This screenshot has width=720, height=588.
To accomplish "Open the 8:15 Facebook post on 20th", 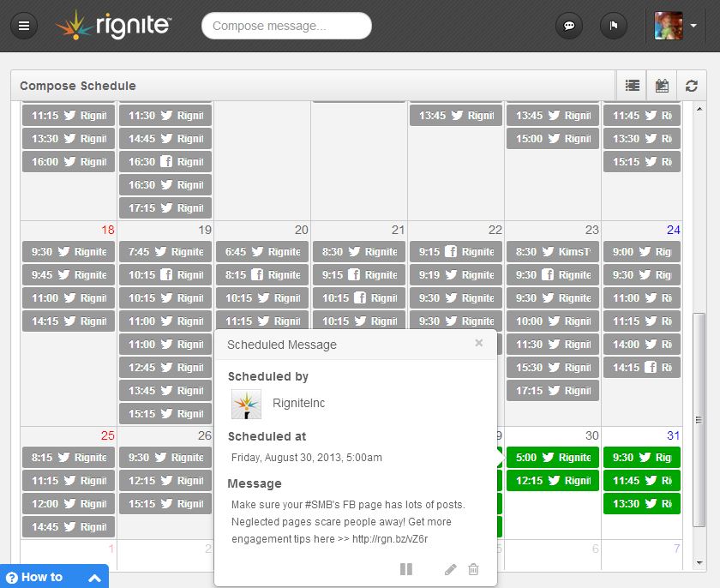I will coord(262,274).
